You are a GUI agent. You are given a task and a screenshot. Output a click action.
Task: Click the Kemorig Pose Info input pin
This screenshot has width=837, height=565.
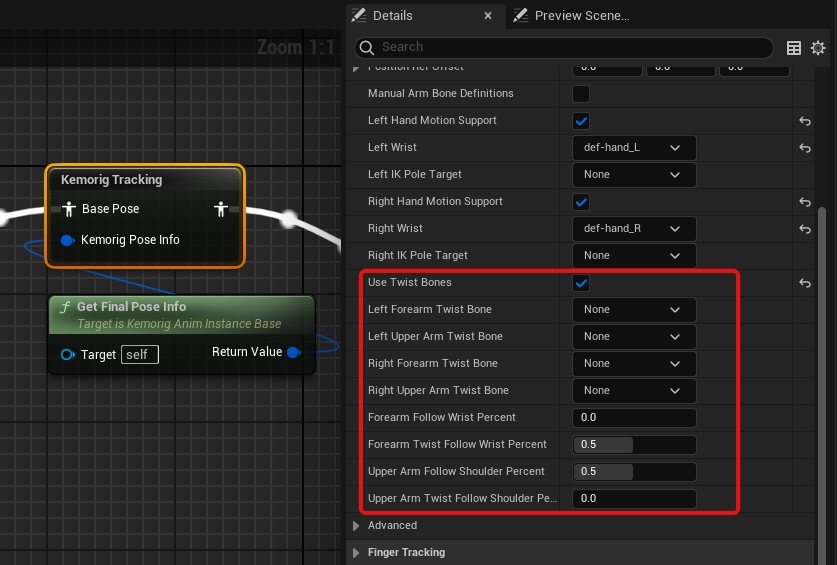point(68,240)
